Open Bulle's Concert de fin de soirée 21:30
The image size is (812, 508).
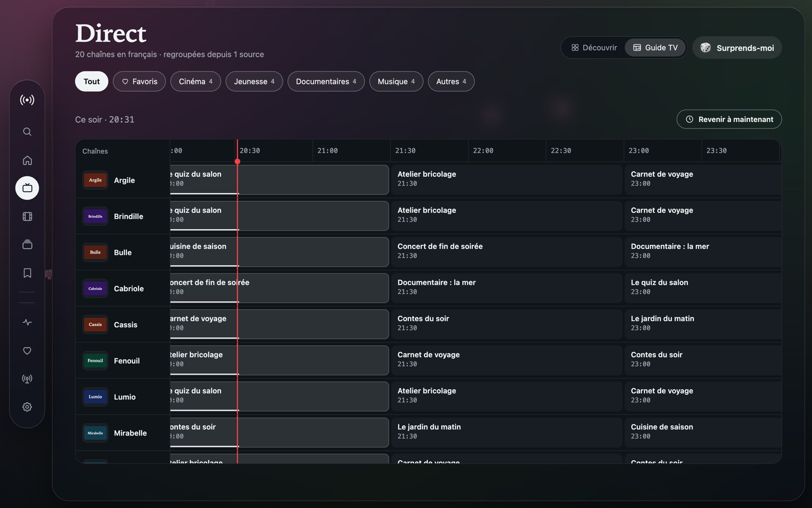pos(507,252)
